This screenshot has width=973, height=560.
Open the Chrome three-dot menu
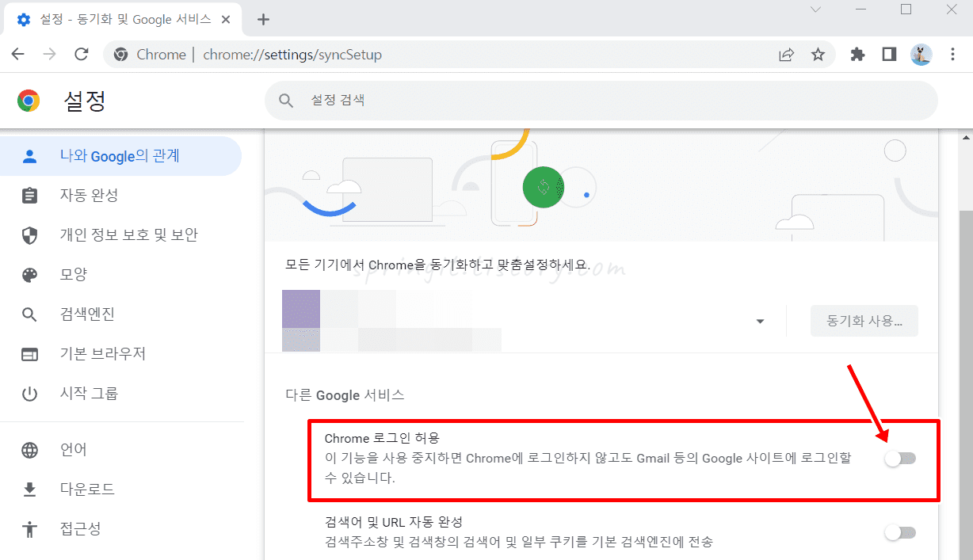(952, 55)
